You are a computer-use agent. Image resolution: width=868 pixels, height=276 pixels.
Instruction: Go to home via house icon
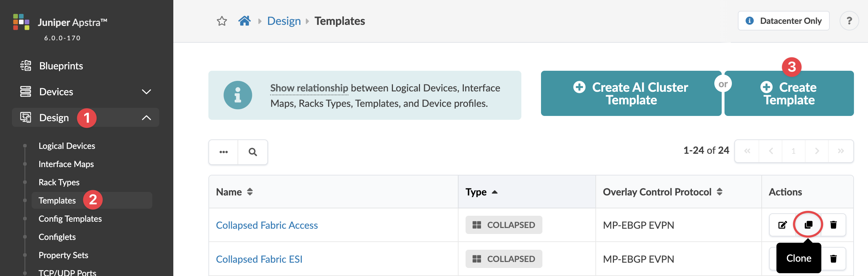tap(245, 21)
